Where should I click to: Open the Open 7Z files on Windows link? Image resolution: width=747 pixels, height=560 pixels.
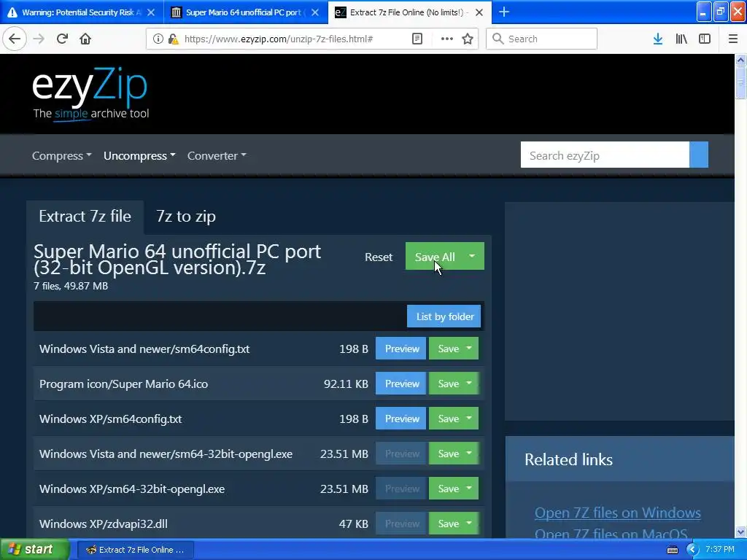click(617, 513)
